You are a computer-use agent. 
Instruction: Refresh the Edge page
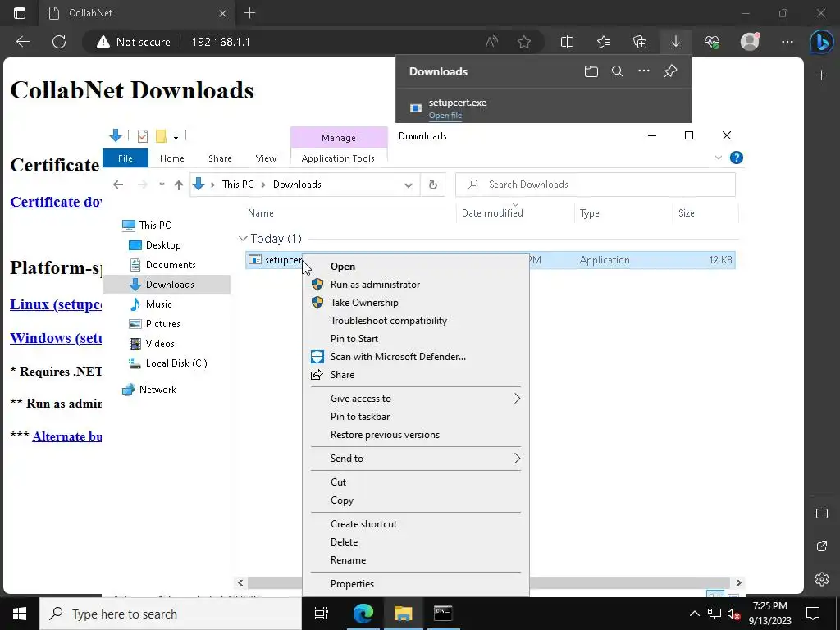(x=59, y=42)
